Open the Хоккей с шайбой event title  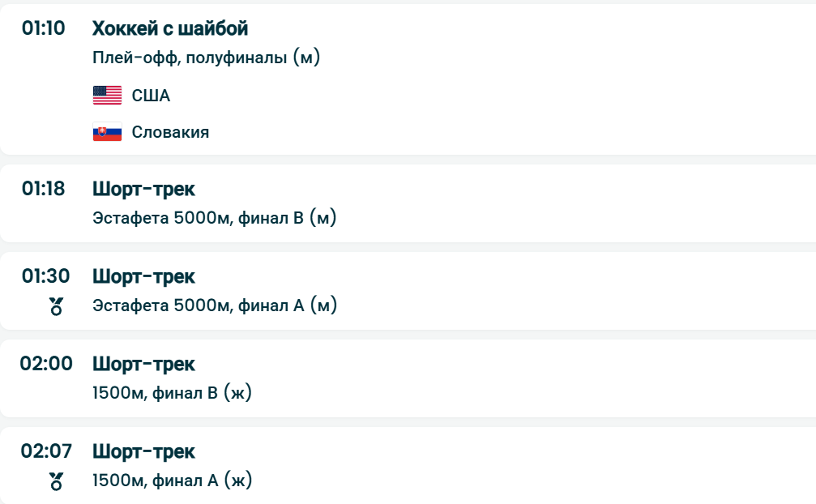coord(170,29)
